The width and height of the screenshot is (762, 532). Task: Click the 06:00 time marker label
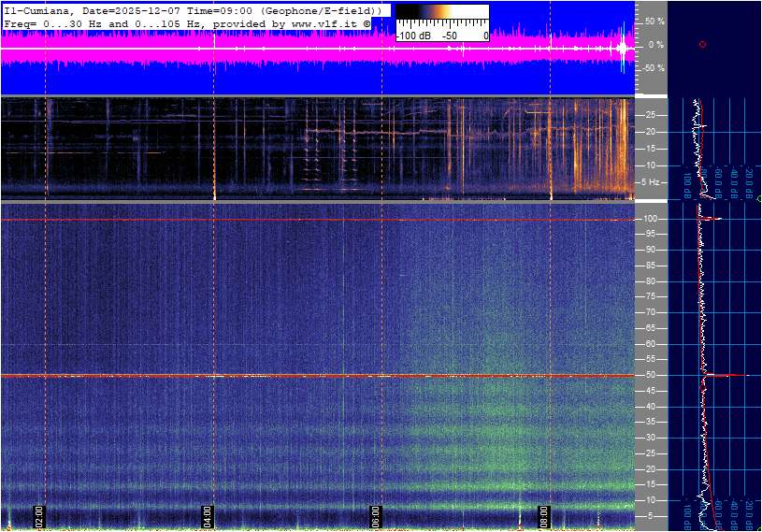tap(376, 515)
